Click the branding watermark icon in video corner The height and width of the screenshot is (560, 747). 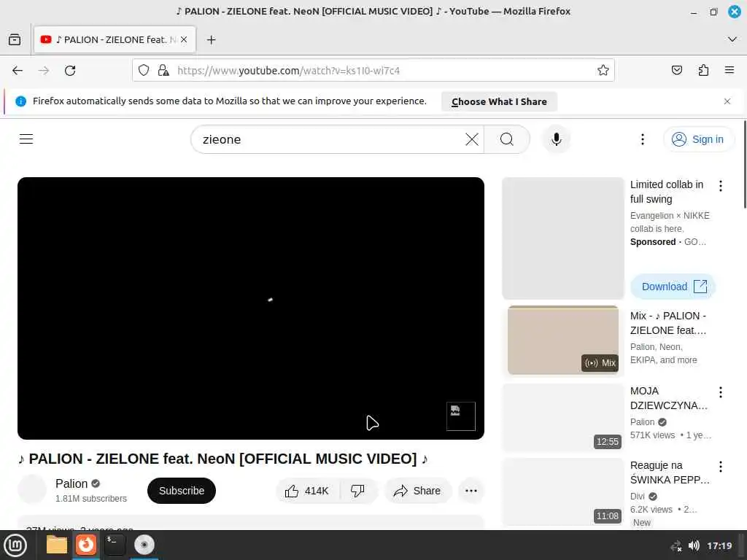[461, 416]
